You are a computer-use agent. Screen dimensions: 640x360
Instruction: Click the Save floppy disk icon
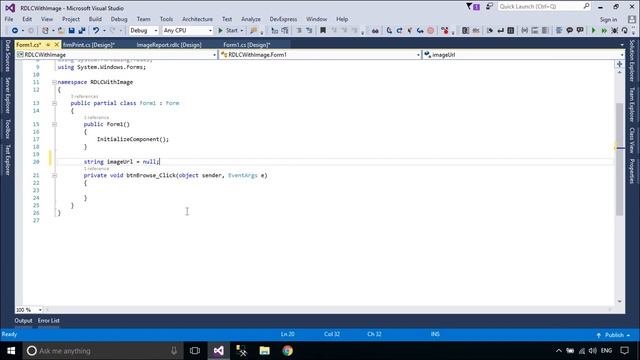tap(71, 31)
